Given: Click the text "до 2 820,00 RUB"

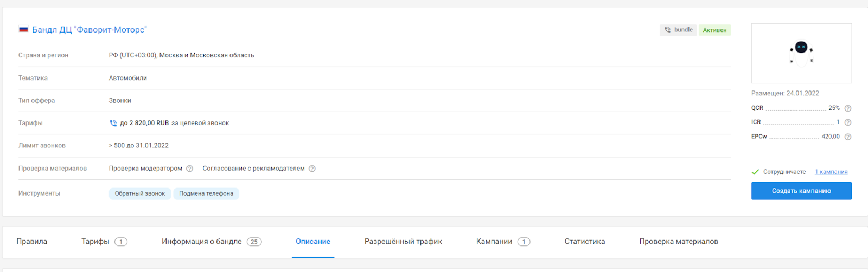Looking at the screenshot, I should (x=144, y=123).
